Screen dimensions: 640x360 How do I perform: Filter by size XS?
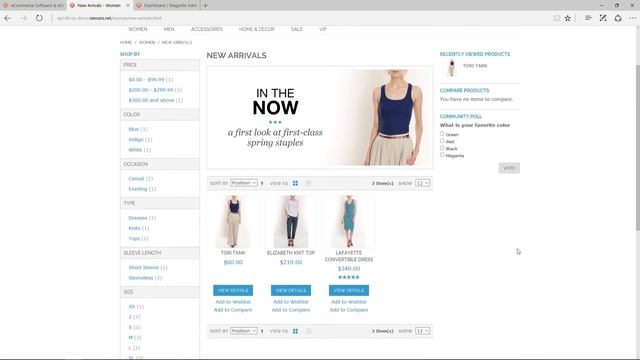(132, 307)
